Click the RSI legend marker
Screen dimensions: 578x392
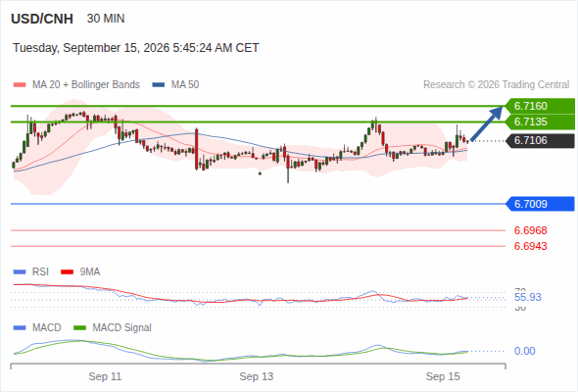tap(20, 272)
